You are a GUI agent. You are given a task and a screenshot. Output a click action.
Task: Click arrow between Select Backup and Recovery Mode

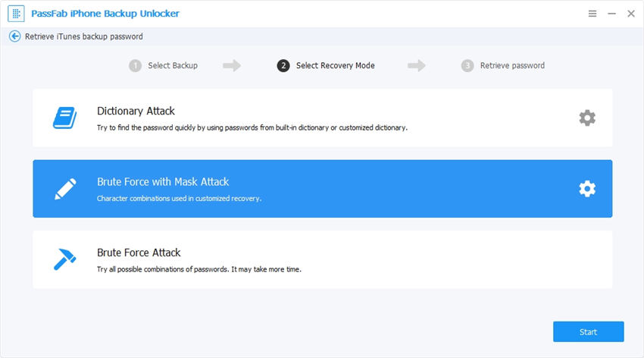[232, 66]
